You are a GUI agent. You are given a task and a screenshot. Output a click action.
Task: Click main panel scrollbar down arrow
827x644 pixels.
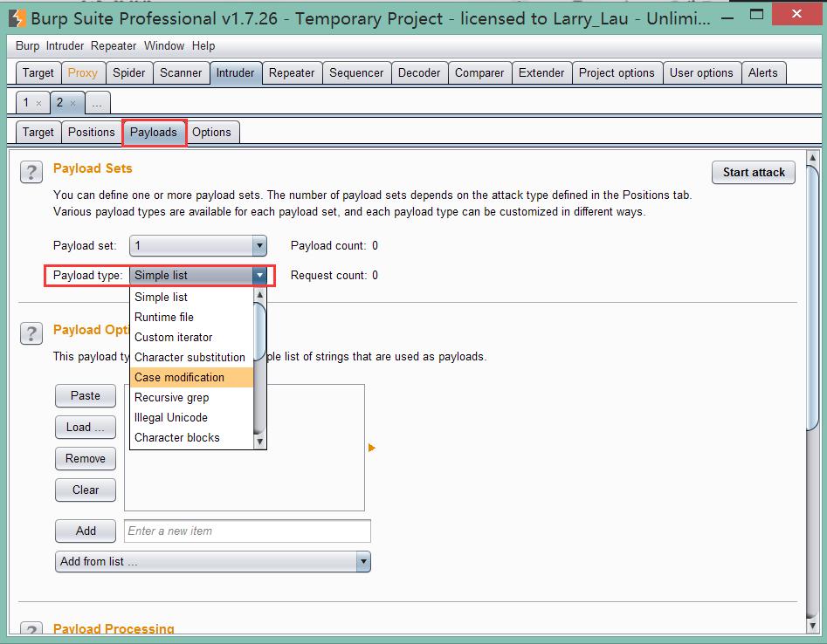813,625
